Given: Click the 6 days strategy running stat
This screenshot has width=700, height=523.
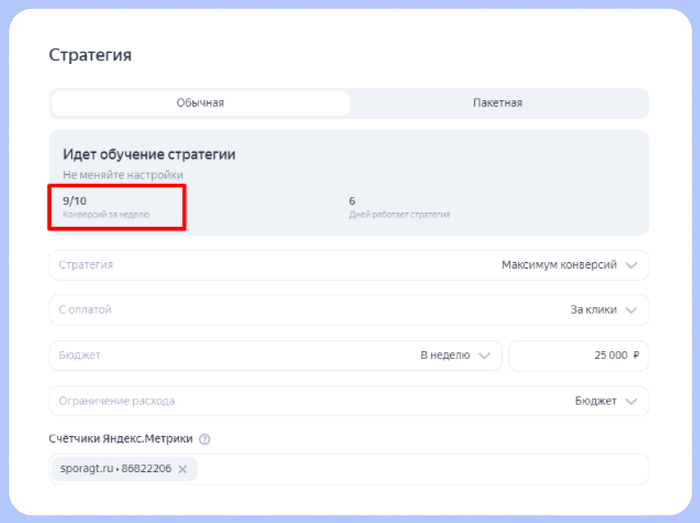Looking at the screenshot, I should click(352, 201).
